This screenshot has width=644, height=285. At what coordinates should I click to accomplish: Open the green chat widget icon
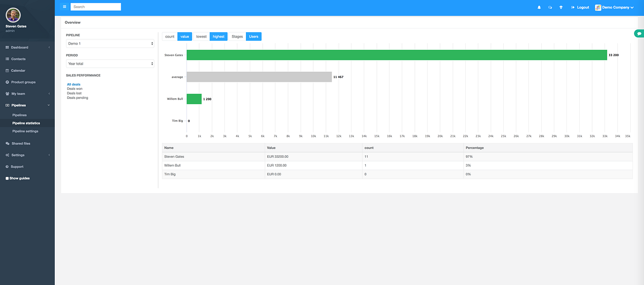click(639, 34)
